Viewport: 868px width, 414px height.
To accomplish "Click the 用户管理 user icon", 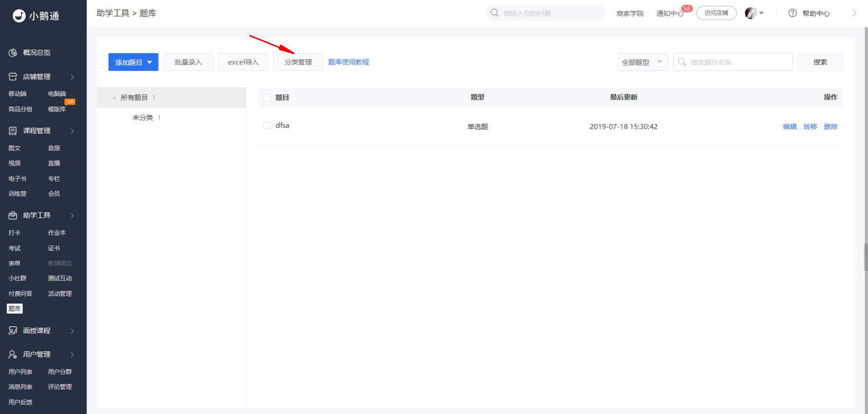I will coord(13,354).
